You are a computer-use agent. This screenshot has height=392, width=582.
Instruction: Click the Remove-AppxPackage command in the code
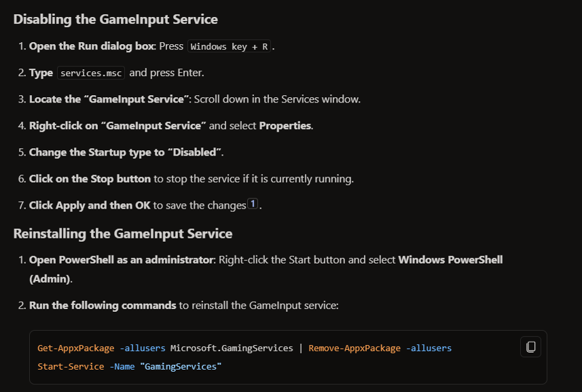click(x=354, y=349)
